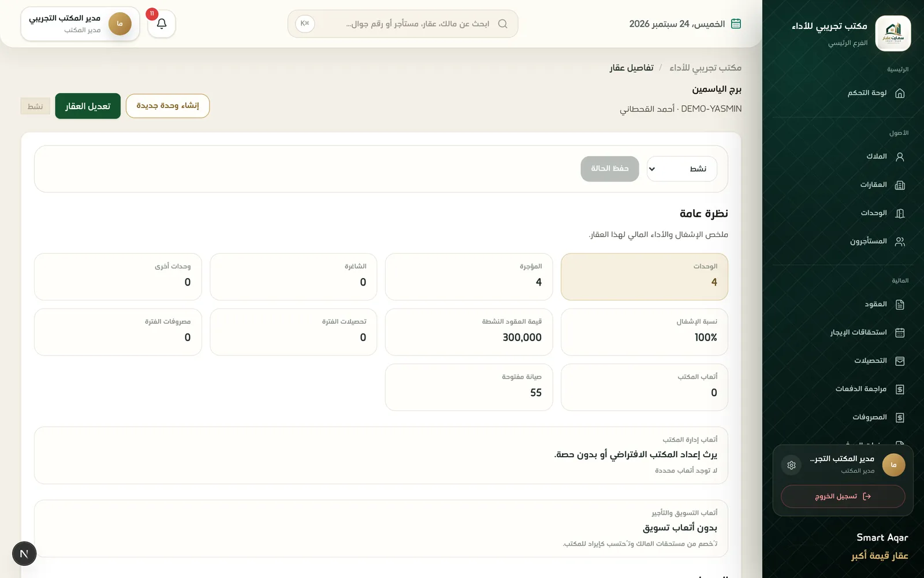924x578 pixels.
Task: Click the Smart Aqar logo in sidebar
Action: click(893, 34)
